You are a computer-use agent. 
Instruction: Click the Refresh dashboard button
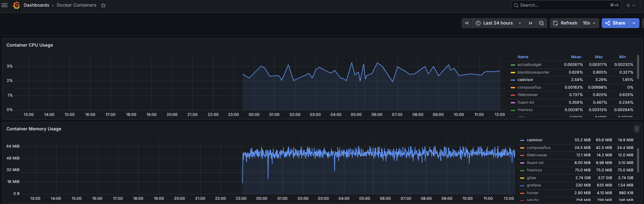(x=565, y=23)
